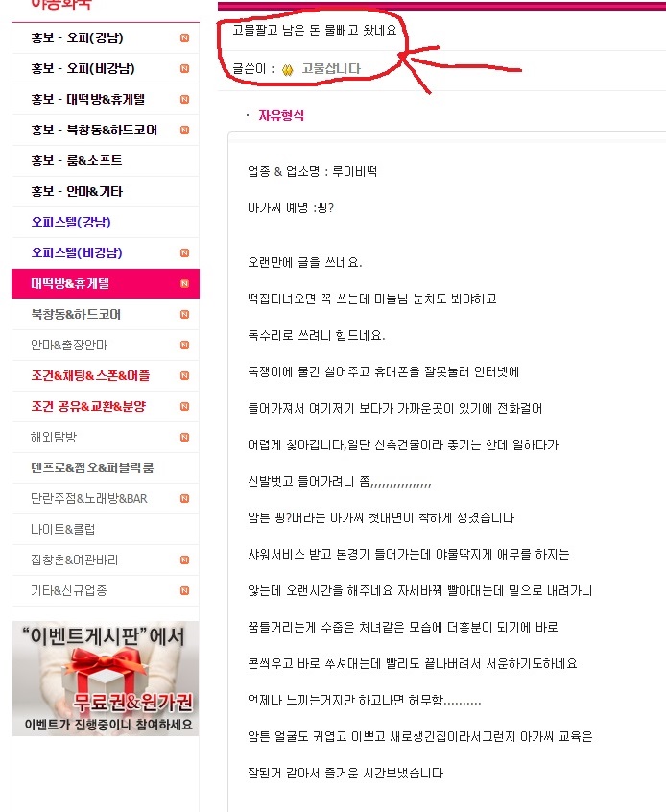The image size is (666, 812).
Task: Select 홍보 - 룸&소프트 in the sidebar
Action: tap(106, 160)
